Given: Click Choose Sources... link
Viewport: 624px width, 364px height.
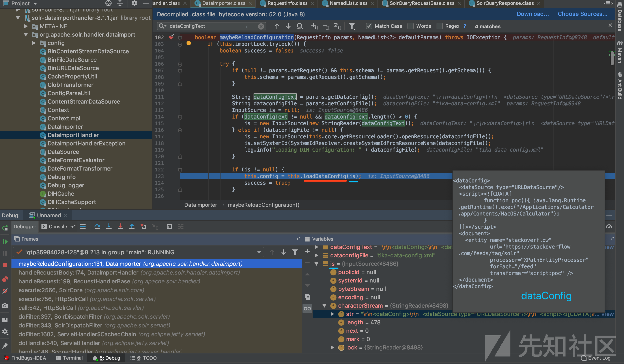Looking at the screenshot, I should click(x=582, y=14).
